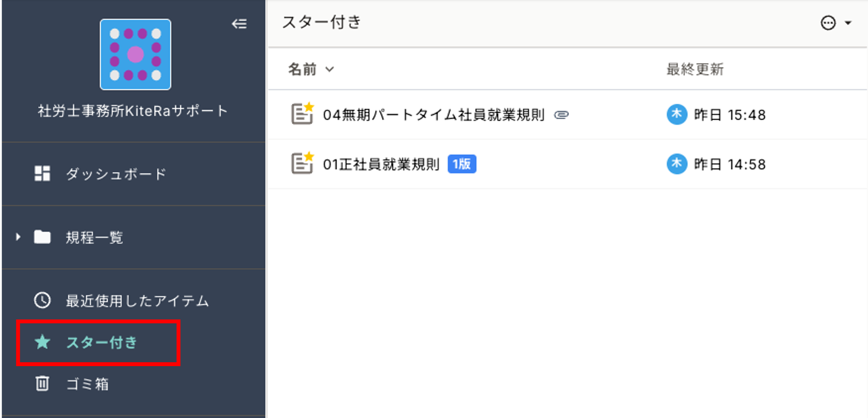Image resolution: width=868 pixels, height=418 pixels.
Task: Click the timestamp 昨日 15:48
Action: pos(730,115)
